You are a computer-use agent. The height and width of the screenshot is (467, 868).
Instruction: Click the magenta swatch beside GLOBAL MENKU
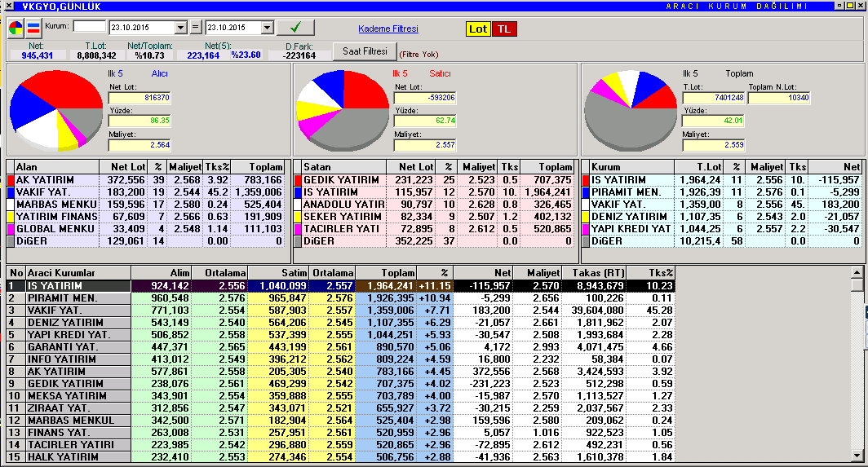[x=11, y=229]
